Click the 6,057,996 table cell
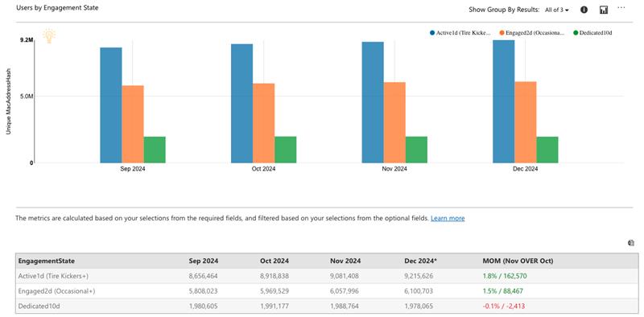This screenshot has height=317, width=644. [345, 291]
